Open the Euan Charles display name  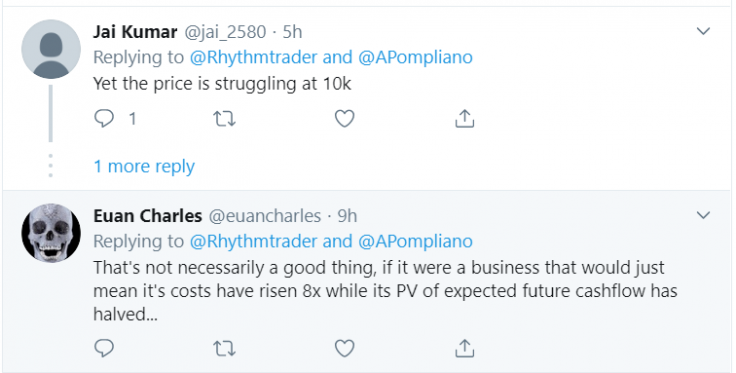coord(147,216)
